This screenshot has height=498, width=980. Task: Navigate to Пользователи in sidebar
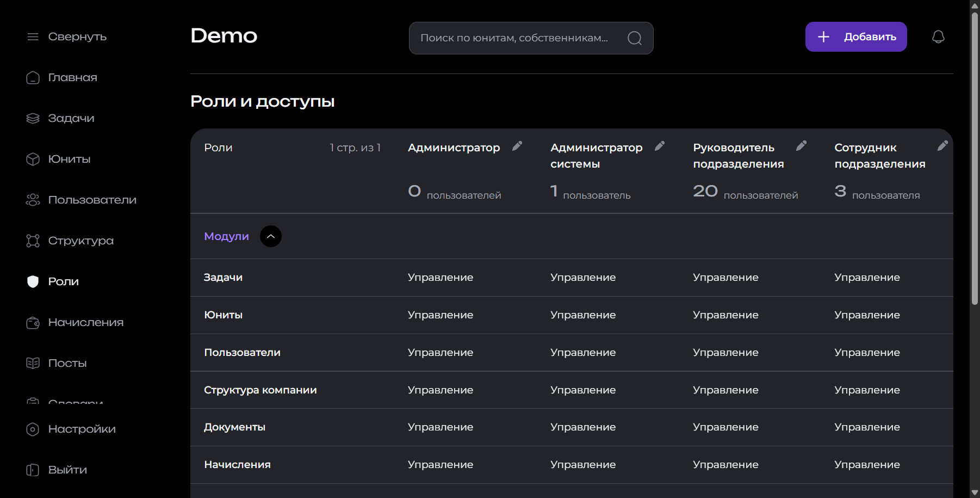coord(92,200)
